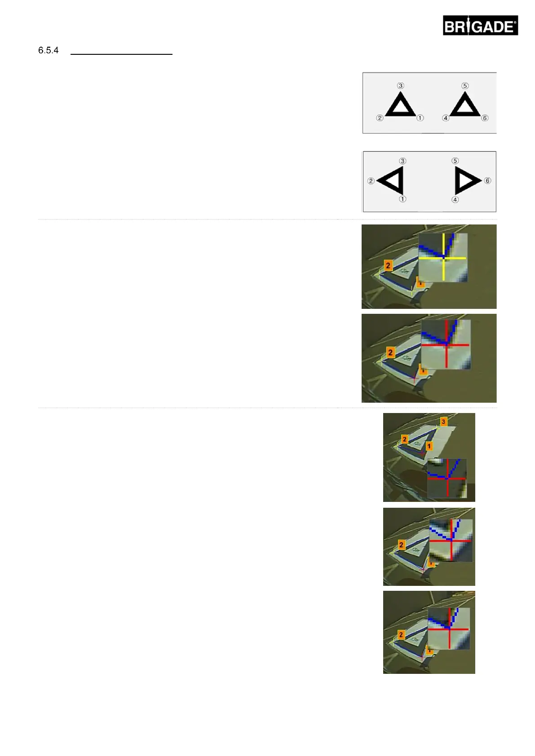Select orange marker 1 below marker 3
The height and width of the screenshot is (756, 535).
(429, 446)
